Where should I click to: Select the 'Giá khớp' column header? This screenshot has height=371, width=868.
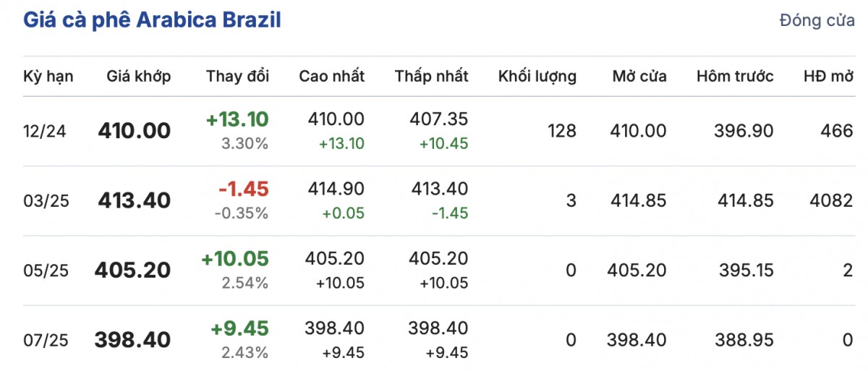(138, 76)
